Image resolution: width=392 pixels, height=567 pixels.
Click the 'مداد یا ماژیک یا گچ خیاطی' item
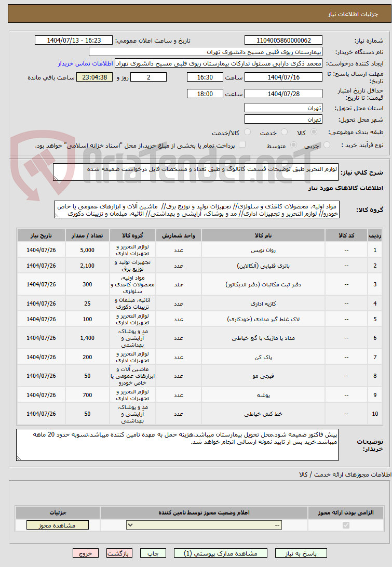click(x=263, y=338)
